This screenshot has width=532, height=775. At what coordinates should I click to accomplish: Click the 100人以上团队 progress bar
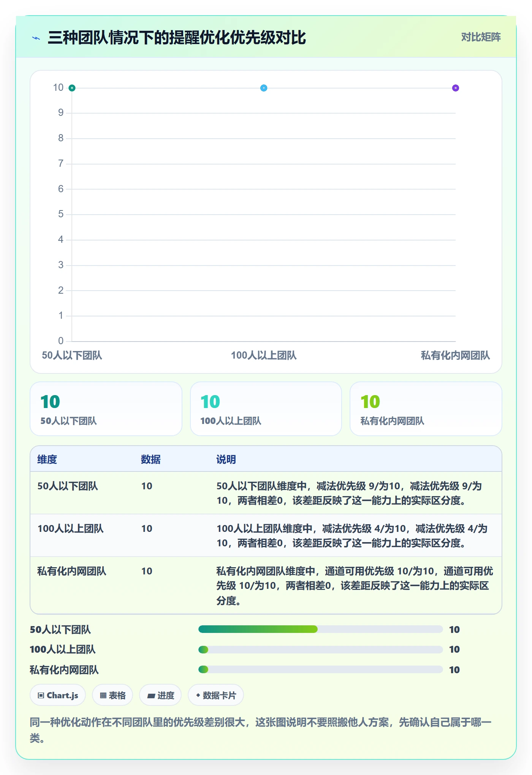click(x=321, y=650)
